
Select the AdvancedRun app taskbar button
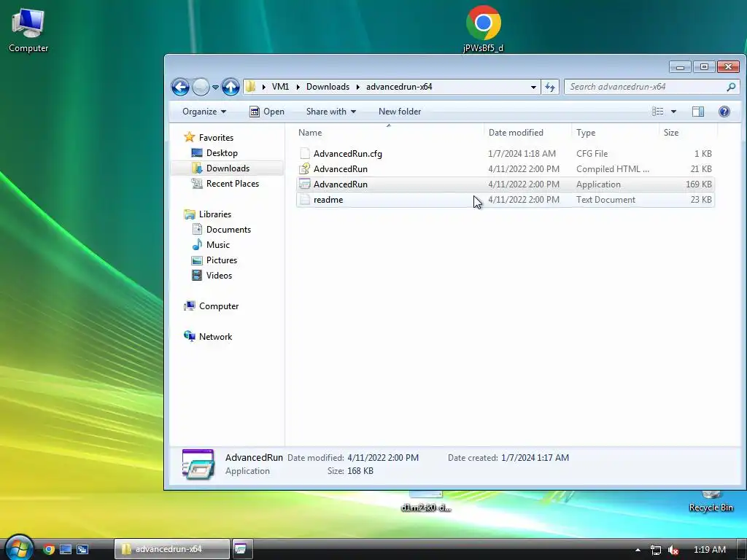[241, 549]
